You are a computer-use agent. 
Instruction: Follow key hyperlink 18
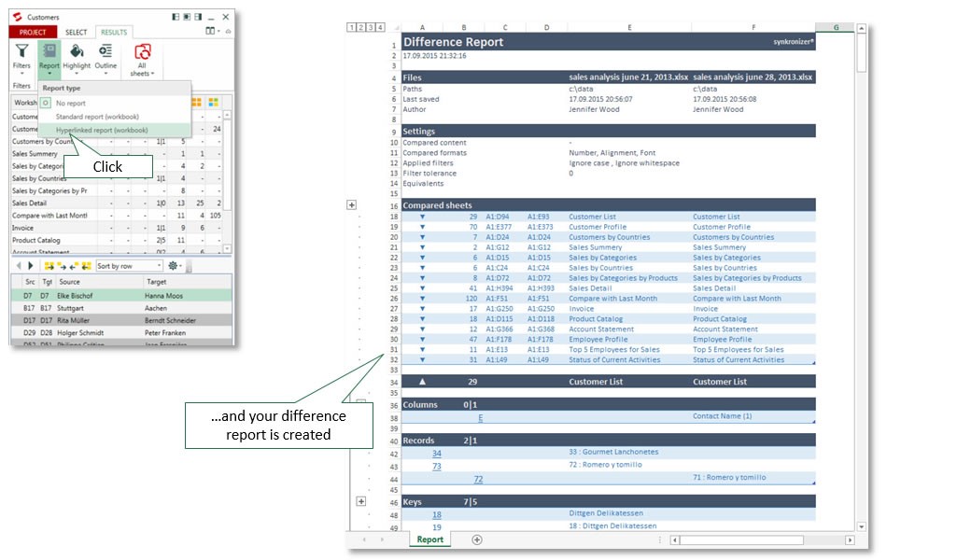437,515
